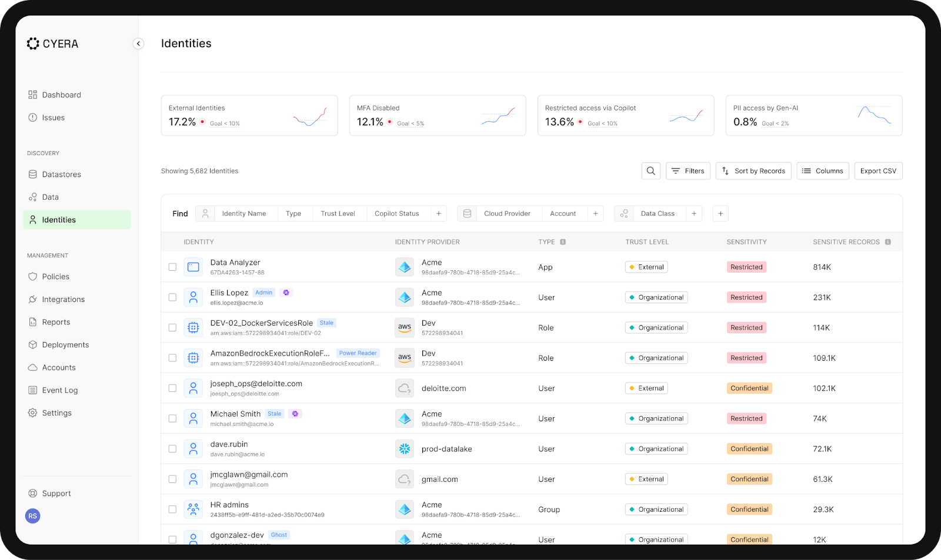Open the Data section in sidebar
The image size is (941, 560).
pyautogui.click(x=50, y=197)
